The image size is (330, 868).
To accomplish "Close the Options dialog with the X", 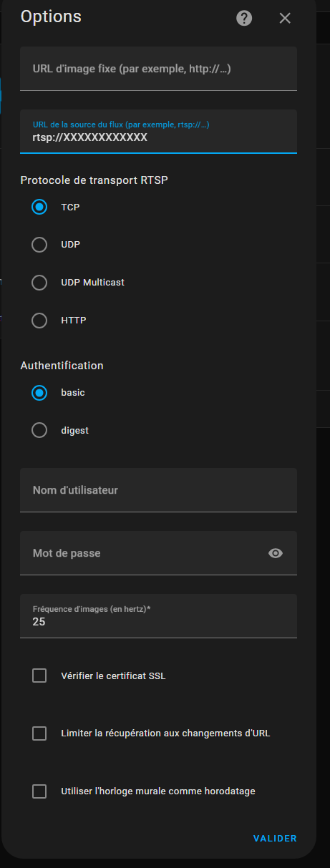I will click(285, 18).
